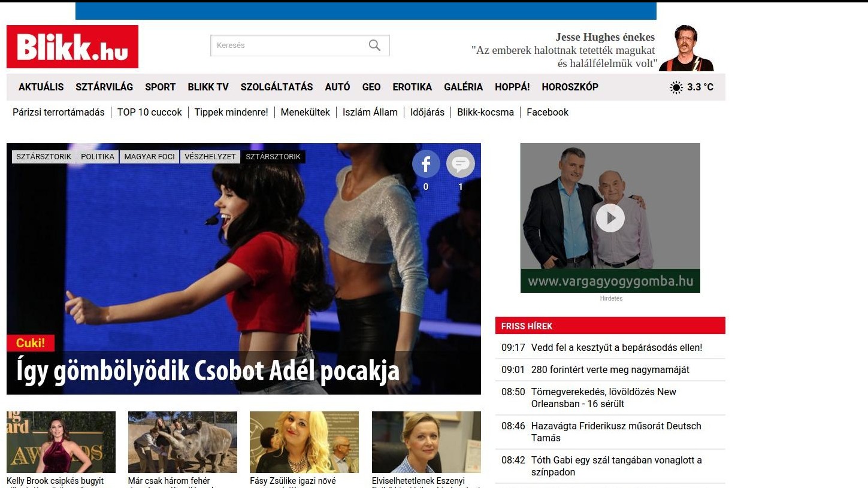Open the SPORT menu item
This screenshot has height=488, width=868.
[160, 87]
